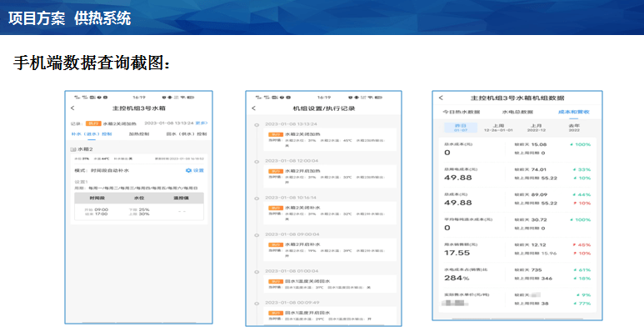Open the 更多> link in record row
Image resolution: width=644 pixels, height=327 pixels.
click(x=202, y=123)
